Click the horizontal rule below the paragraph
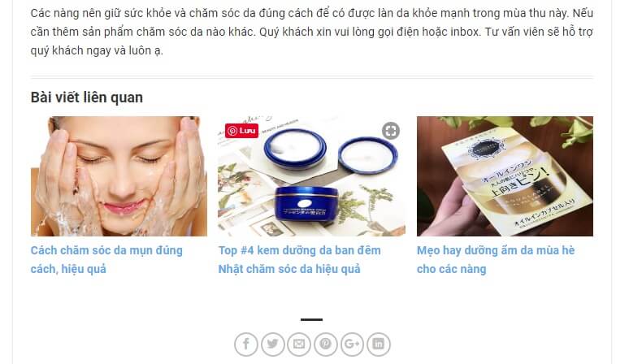Viewport: 629px width, 364px height. coord(312,76)
